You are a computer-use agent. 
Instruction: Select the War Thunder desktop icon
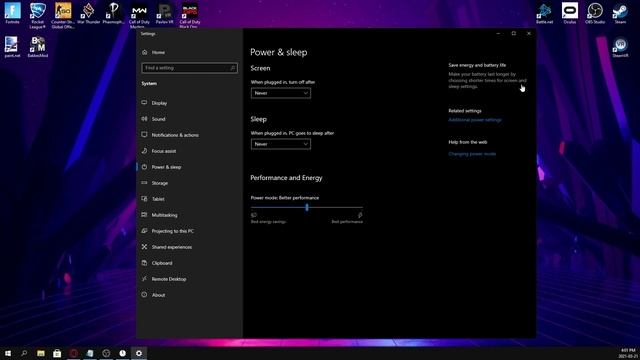88,13
